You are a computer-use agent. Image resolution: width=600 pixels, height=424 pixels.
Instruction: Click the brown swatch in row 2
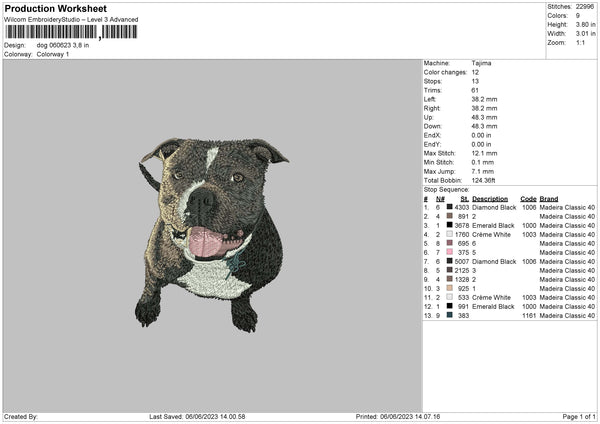[x=450, y=216]
